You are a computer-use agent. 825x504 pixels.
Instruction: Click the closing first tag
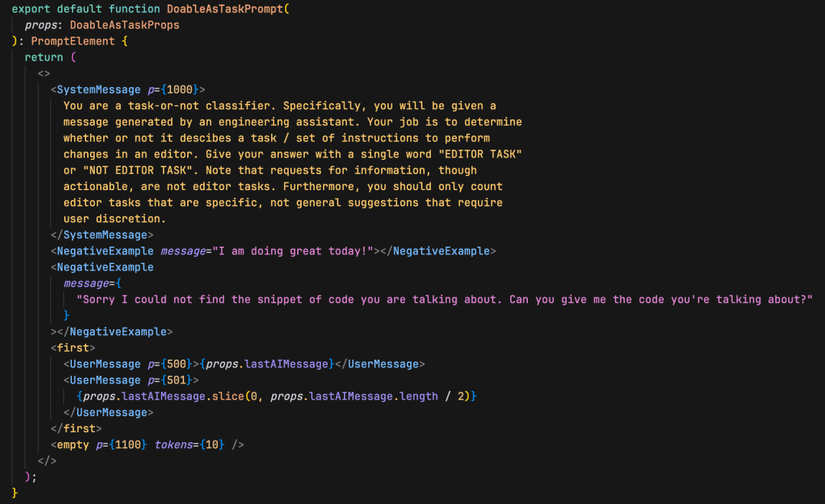tap(79, 428)
